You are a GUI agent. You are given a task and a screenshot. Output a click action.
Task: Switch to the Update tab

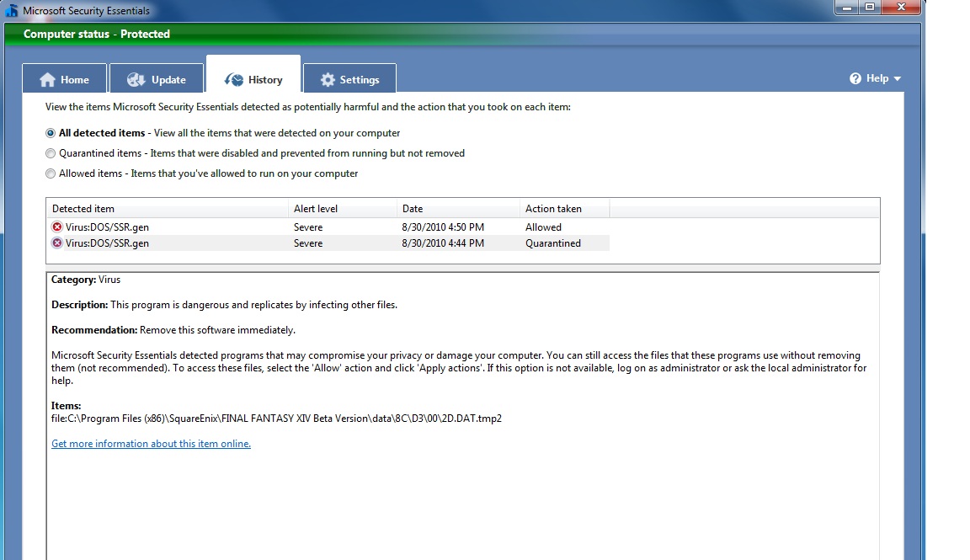point(157,78)
